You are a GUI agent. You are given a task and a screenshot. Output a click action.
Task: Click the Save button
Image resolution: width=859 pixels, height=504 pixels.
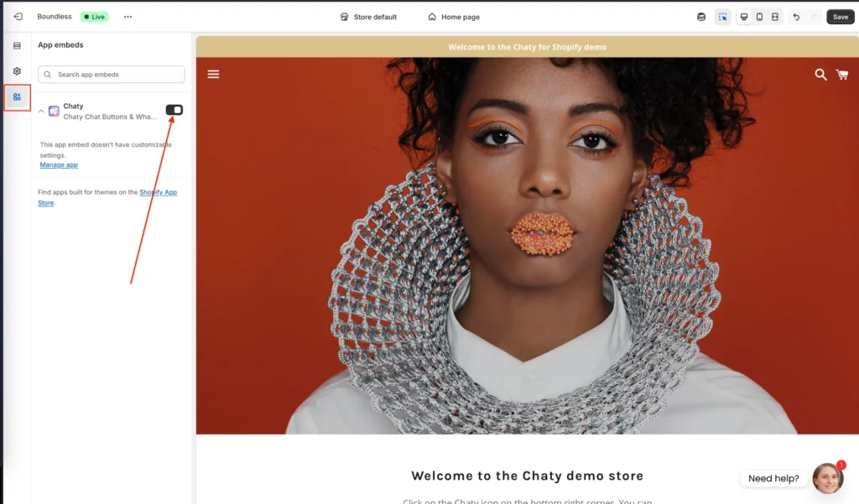click(841, 17)
